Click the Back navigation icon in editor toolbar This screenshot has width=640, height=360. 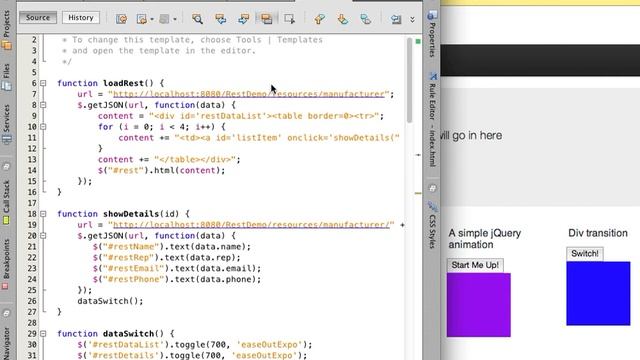coord(142,19)
